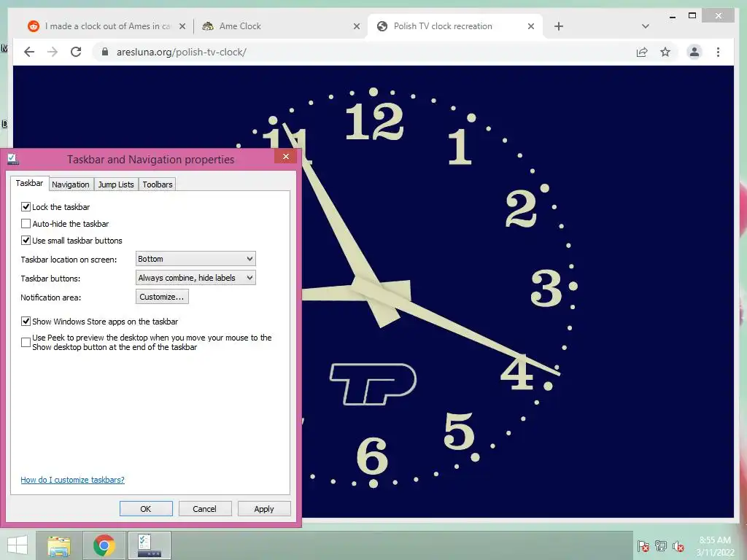Click the network tray icon
The width and height of the screenshot is (747, 560).
[661, 546]
